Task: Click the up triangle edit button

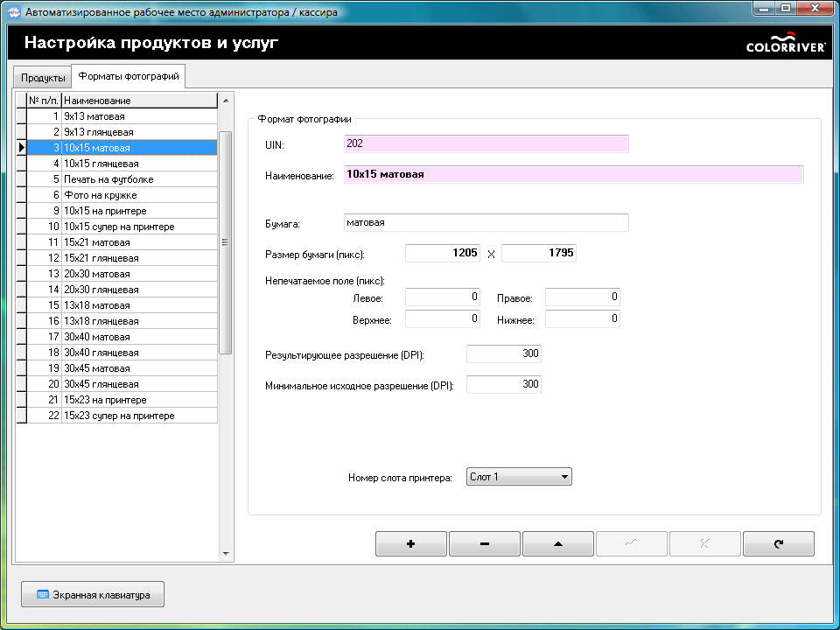Action: coord(558,543)
